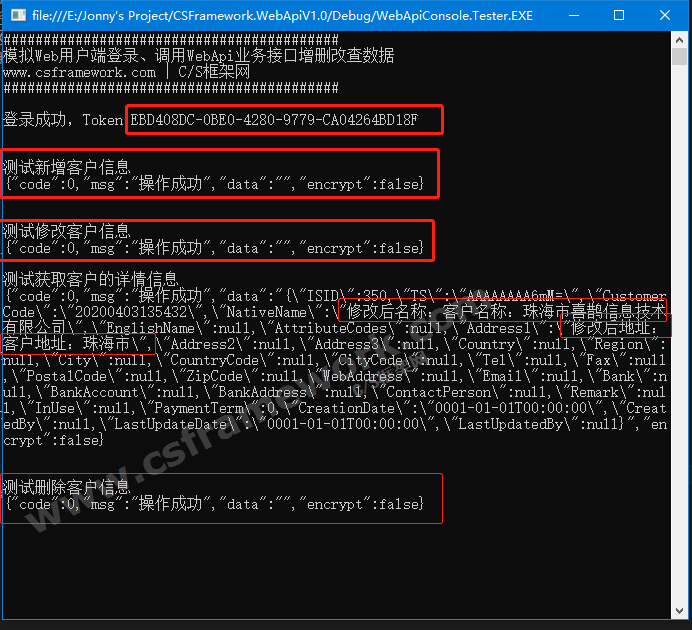The width and height of the screenshot is (692, 630).
Task: Click the '测试删除客户信息' heading line
Action: coord(66,487)
